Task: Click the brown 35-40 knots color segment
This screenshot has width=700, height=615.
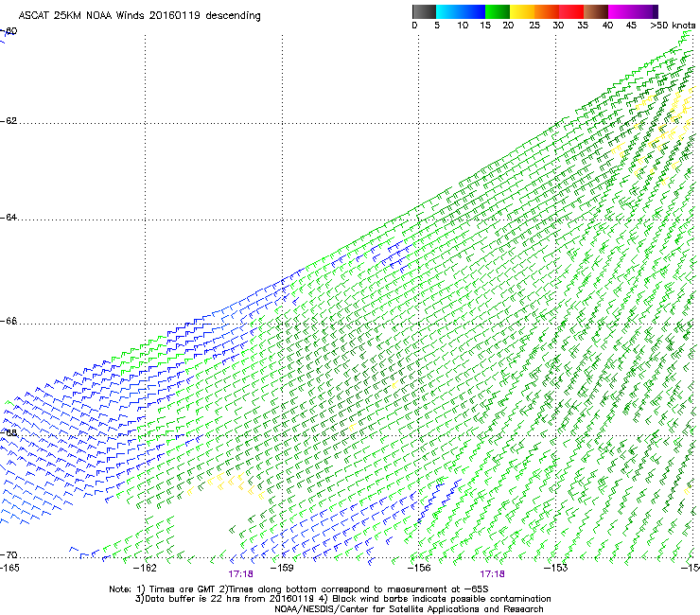Action: pos(596,11)
